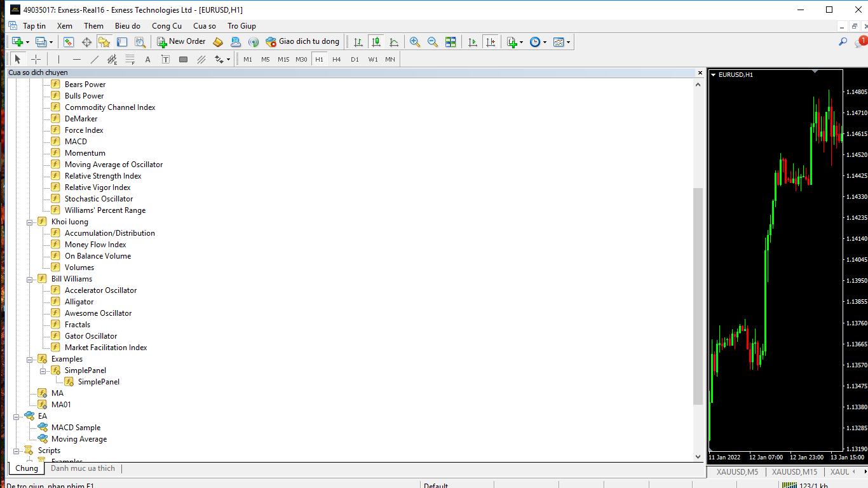Screen dimensions: 868x488
Task: Switch chart to Line chart mode
Action: coord(394,42)
